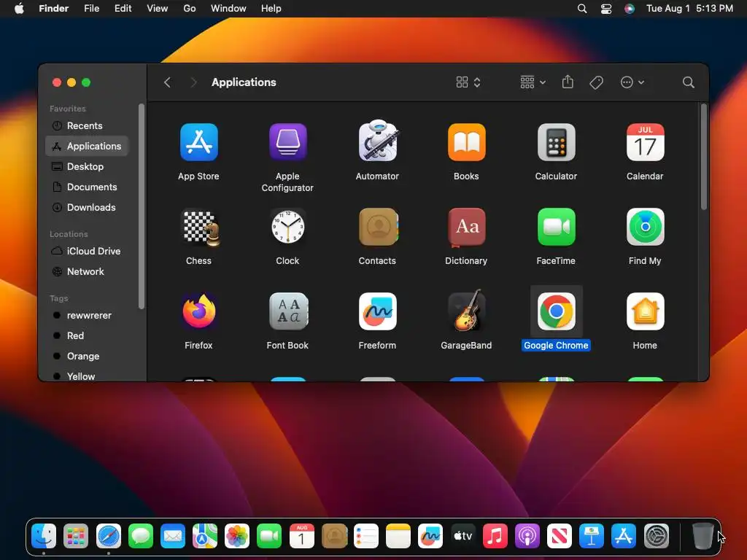Open the View menu
Viewport: 747px width, 560px height.
click(x=158, y=9)
